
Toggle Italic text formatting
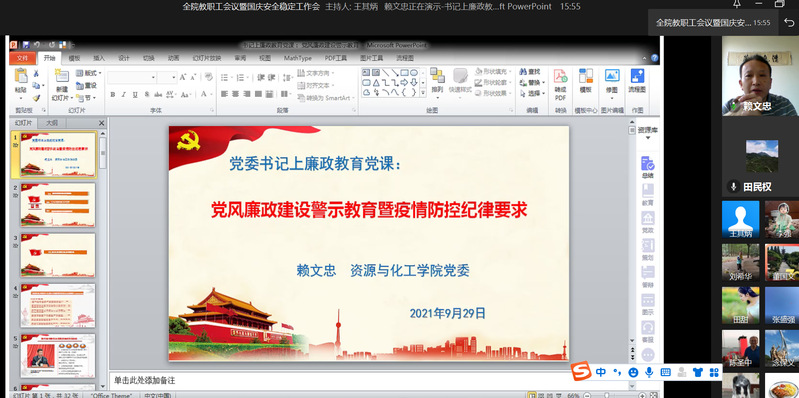124,94
